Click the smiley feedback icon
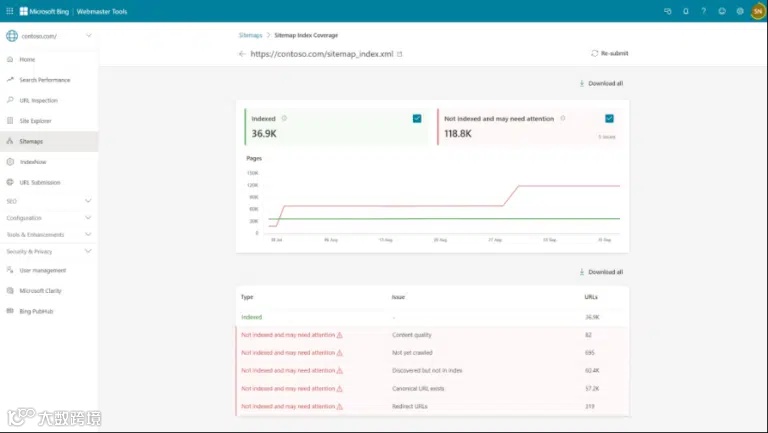The height and width of the screenshot is (433, 768). (722, 11)
